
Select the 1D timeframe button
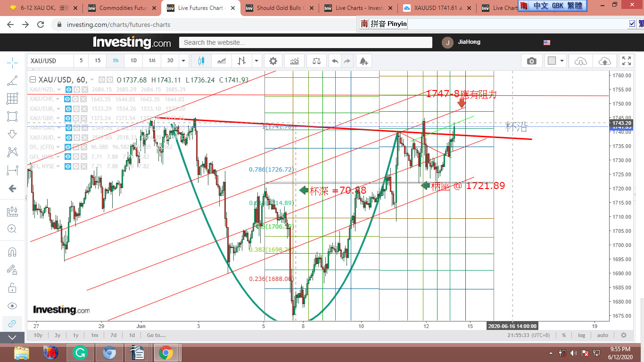tap(133, 61)
